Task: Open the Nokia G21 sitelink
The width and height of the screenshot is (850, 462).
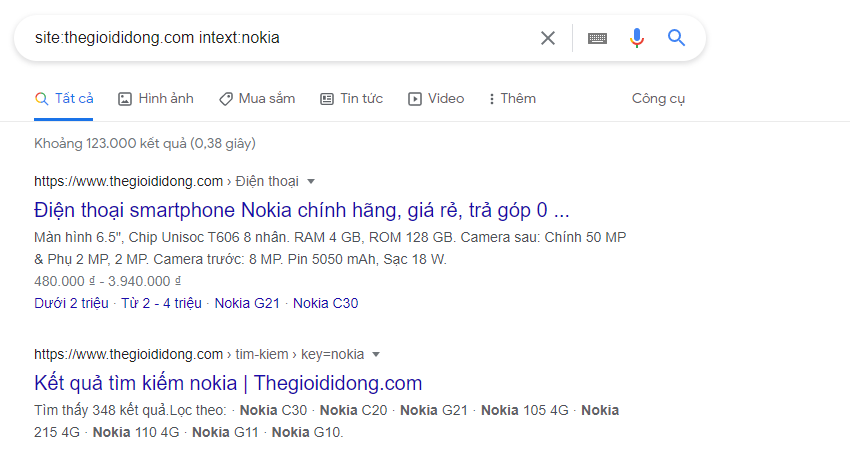Action: pyautogui.click(x=249, y=303)
